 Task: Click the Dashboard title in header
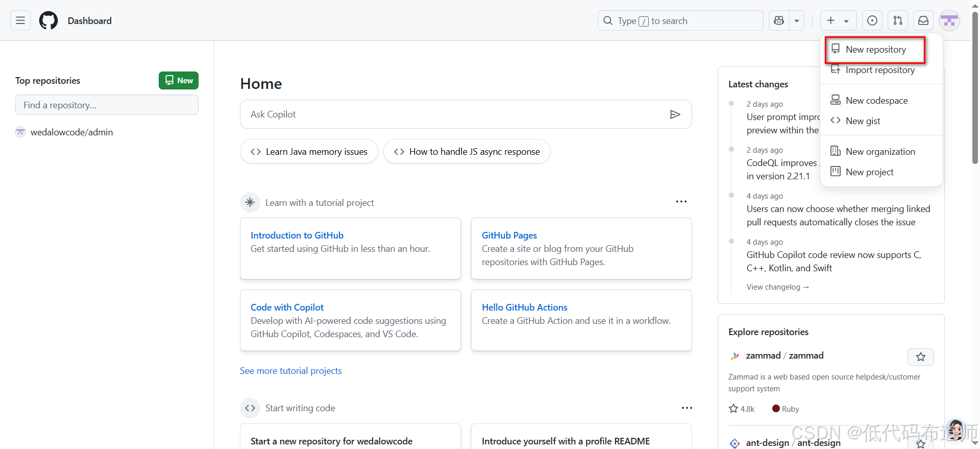90,21
